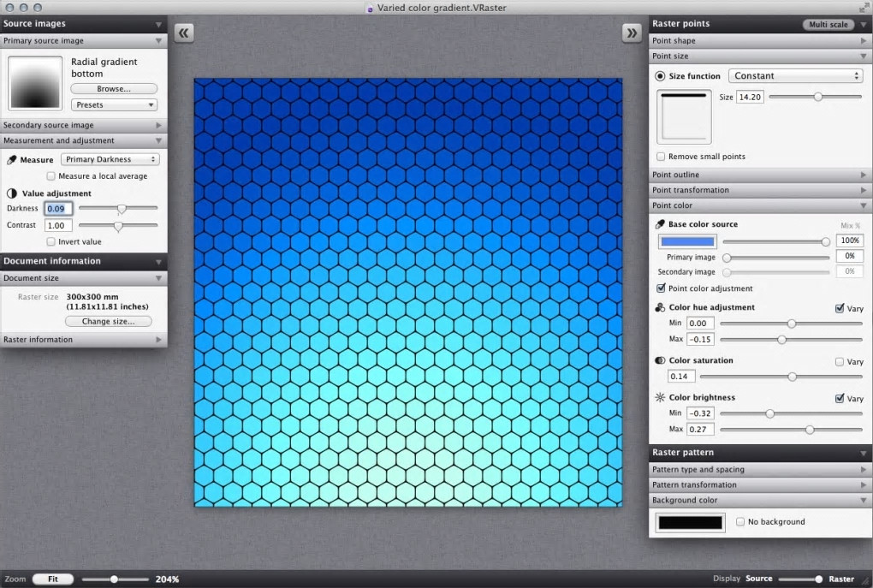873x588 pixels.
Task: Click the Base color source eyedropper icon
Action: pos(660,224)
